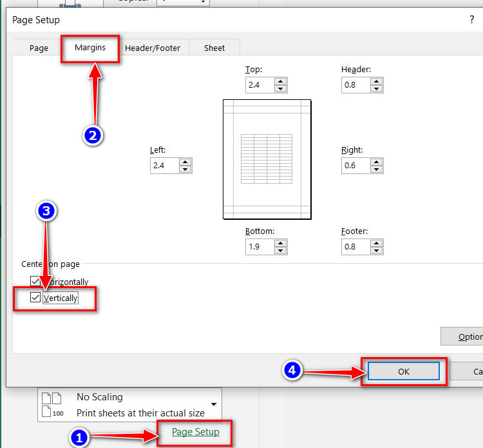Viewport: 483px width, 448px height.
Task: Open the dialog help question mark
Action: (471, 19)
